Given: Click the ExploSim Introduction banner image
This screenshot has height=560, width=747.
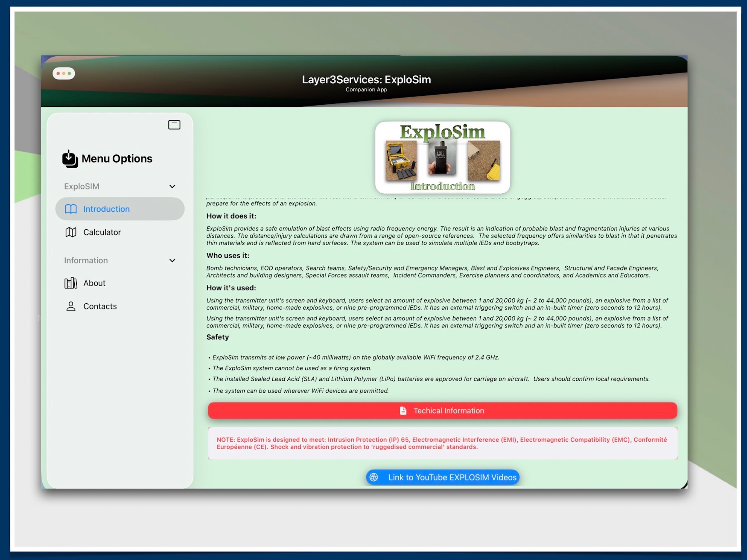Looking at the screenshot, I should pos(442,157).
